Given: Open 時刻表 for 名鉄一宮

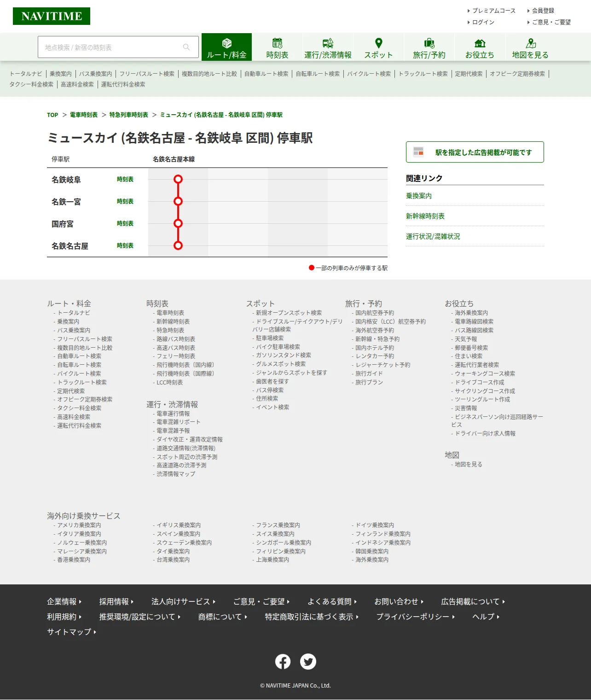Looking at the screenshot, I should (125, 201).
